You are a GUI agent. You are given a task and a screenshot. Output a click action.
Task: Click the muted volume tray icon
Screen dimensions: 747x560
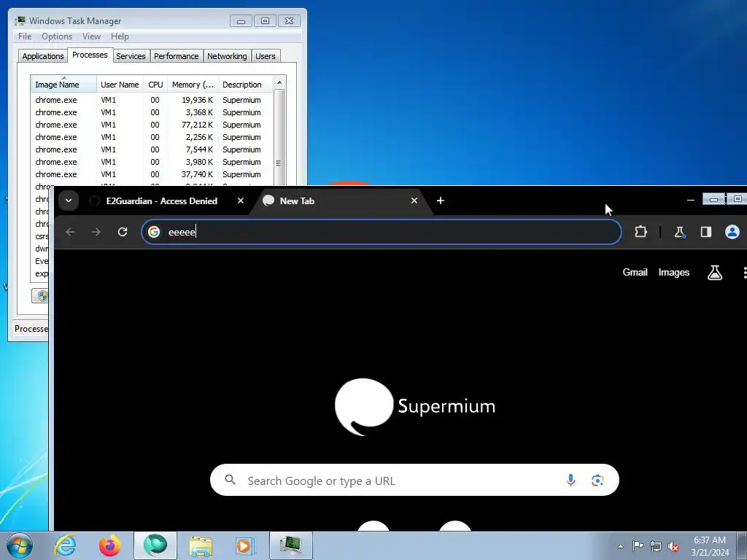[x=673, y=546]
